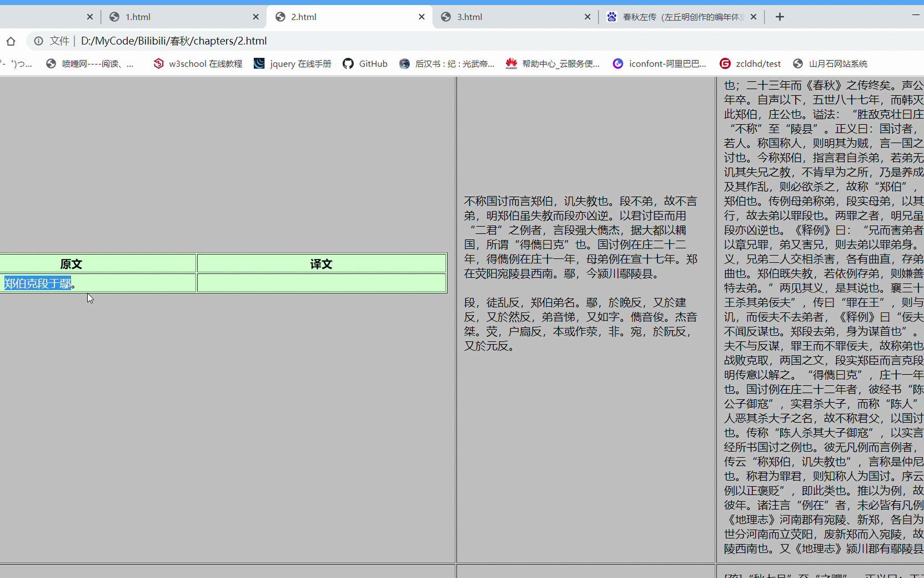
Task: Click the address bar URL
Action: point(174,41)
